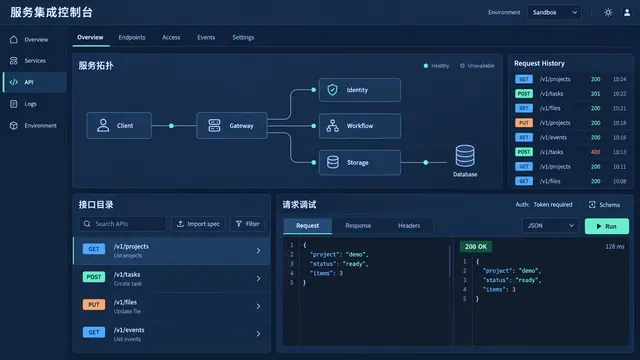Click the 200 OK status badge
This screenshot has height=360, width=640.
click(476, 247)
